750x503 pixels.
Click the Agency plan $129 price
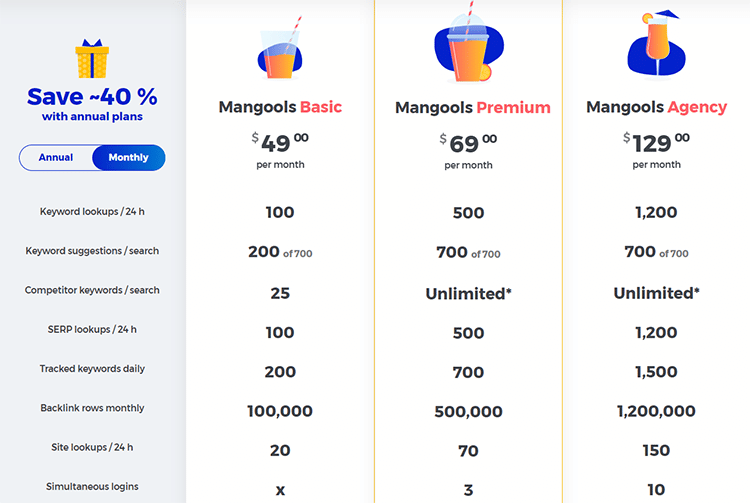point(656,145)
